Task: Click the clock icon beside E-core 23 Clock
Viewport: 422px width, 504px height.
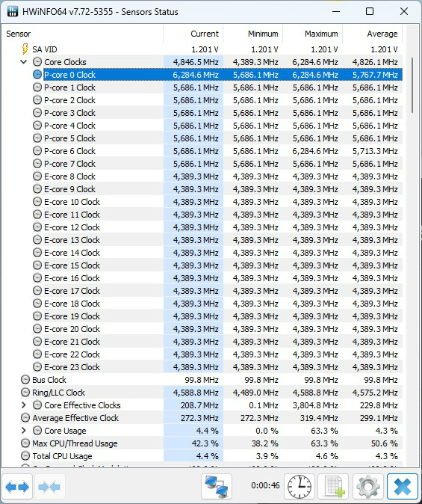Action: coord(37,366)
